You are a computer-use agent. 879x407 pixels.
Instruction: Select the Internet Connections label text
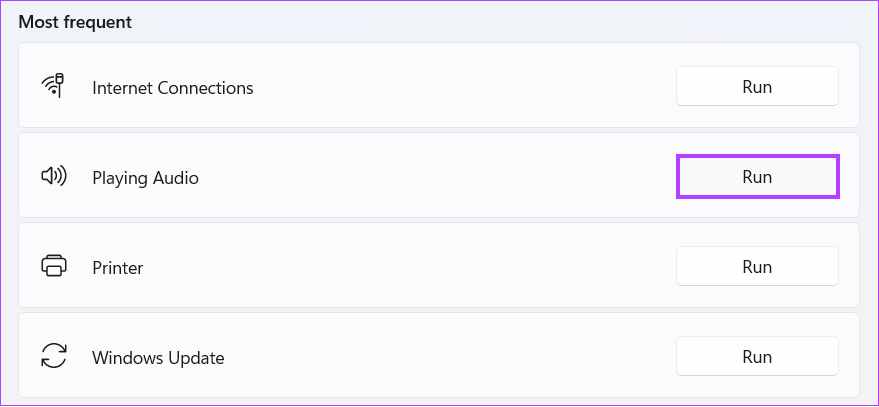(x=173, y=88)
